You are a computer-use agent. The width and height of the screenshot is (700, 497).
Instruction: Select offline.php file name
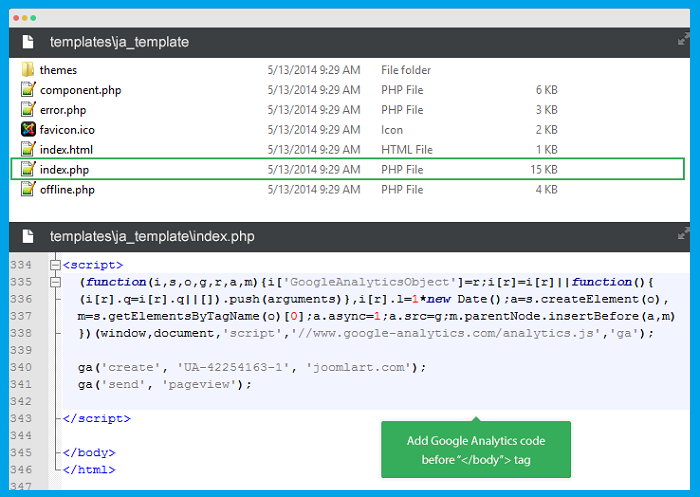coord(67,190)
